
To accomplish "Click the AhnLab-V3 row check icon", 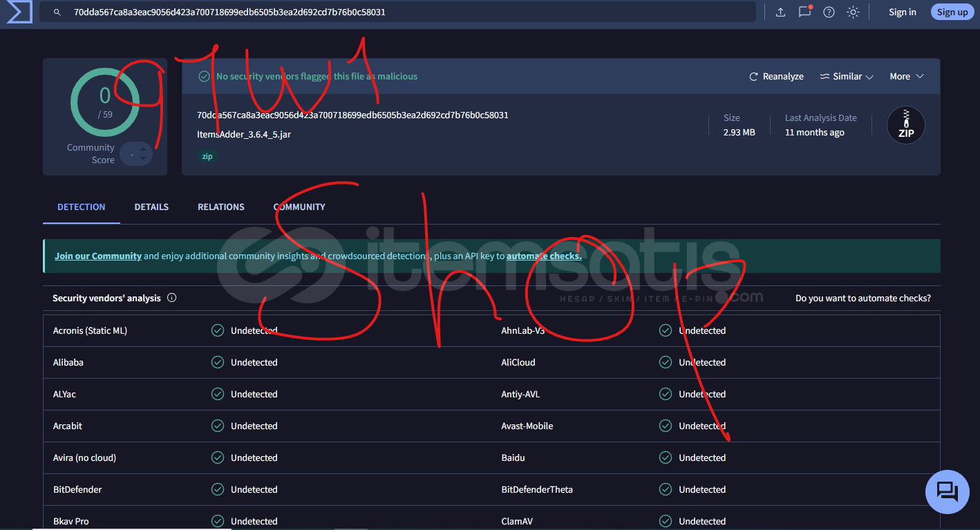I will point(666,330).
